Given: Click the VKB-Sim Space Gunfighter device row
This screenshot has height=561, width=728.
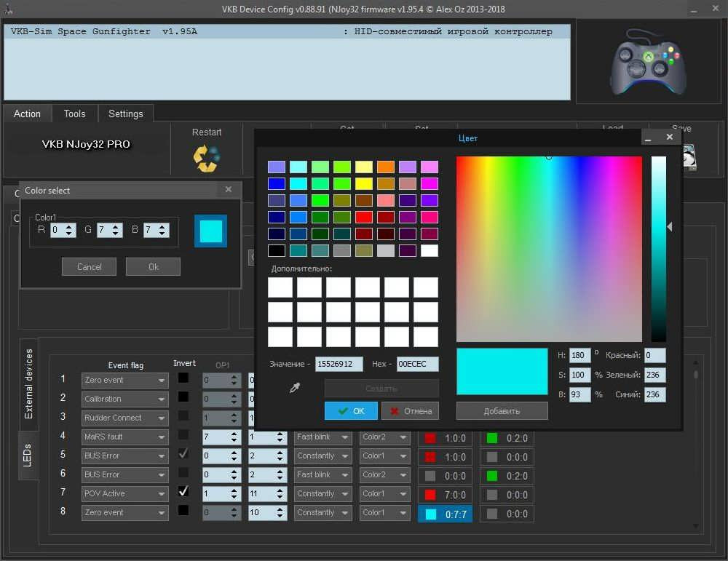Looking at the screenshot, I should 287,31.
